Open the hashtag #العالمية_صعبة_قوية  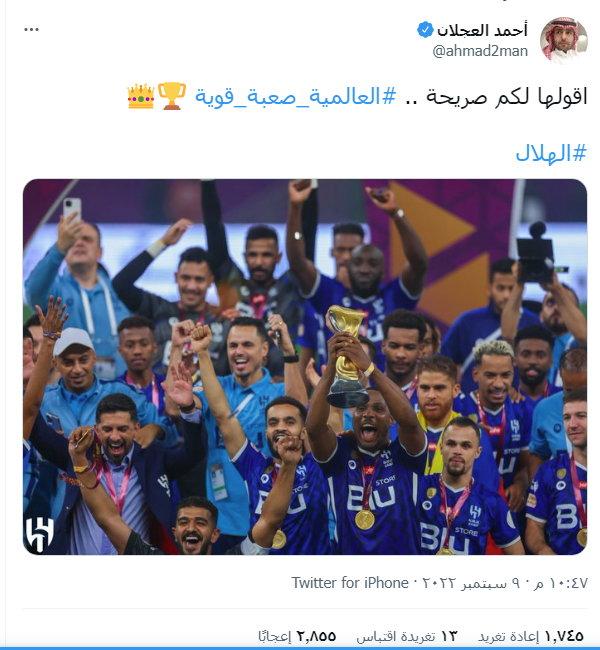[295, 97]
